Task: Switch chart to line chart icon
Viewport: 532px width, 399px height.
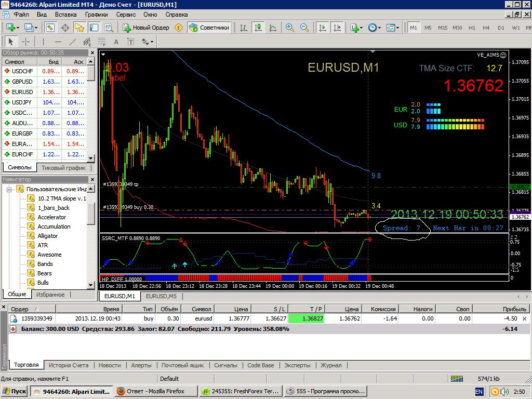Action: 272,28
